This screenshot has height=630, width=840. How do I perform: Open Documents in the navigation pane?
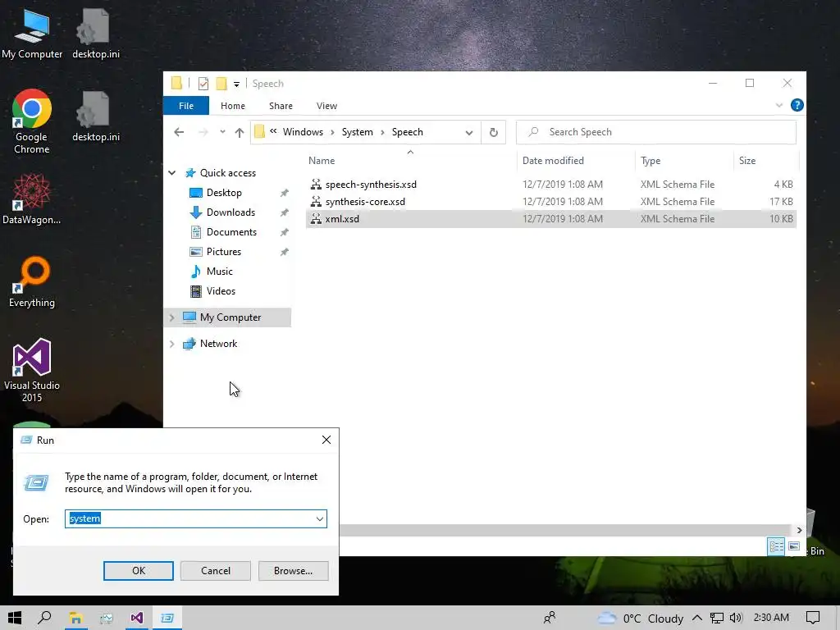tap(231, 232)
